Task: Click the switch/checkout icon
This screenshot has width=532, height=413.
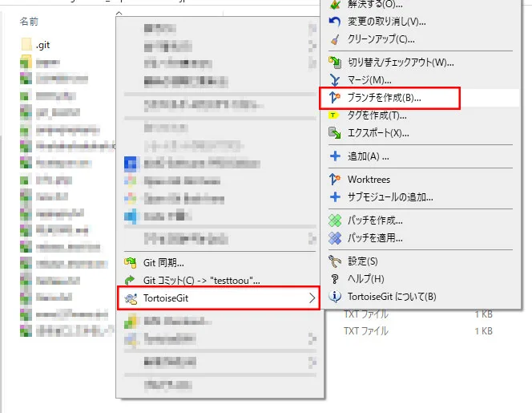Action: pyautogui.click(x=335, y=63)
